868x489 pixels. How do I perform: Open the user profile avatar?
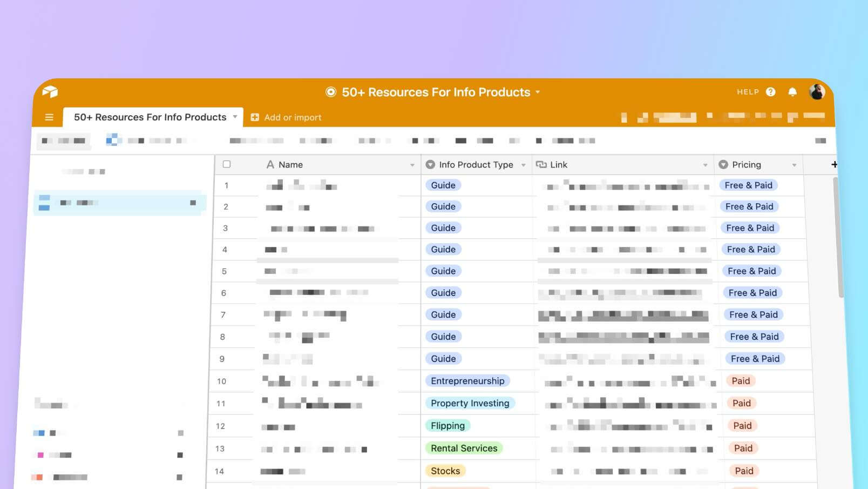click(x=817, y=92)
